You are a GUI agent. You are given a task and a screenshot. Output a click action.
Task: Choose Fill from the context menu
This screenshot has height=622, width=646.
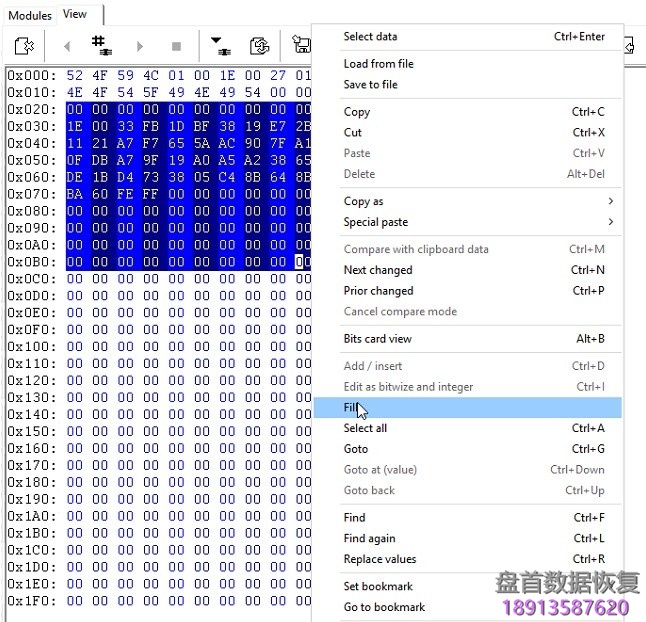click(352, 407)
